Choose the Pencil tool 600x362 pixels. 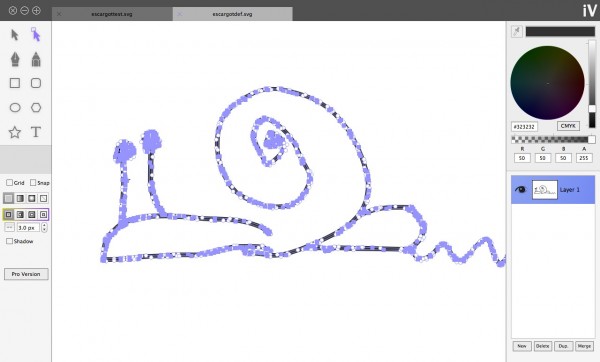click(x=36, y=59)
